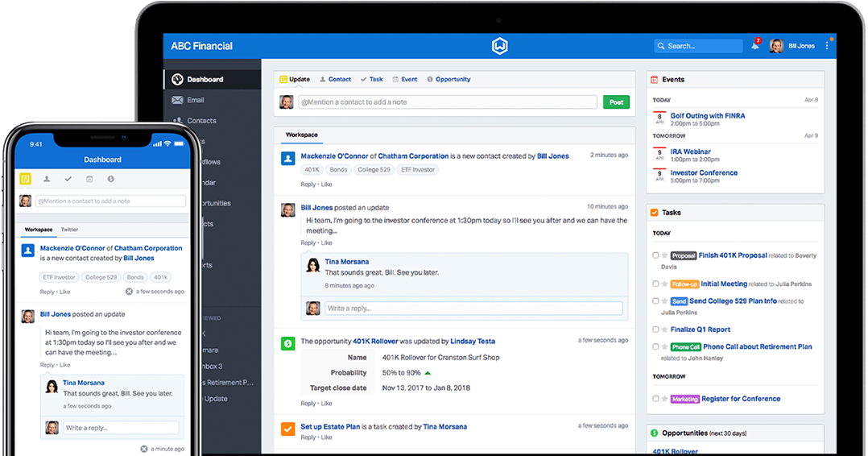Open 401K Rollover link in Opportunities panel
Viewport: 868px width, 456px height.
(x=675, y=451)
